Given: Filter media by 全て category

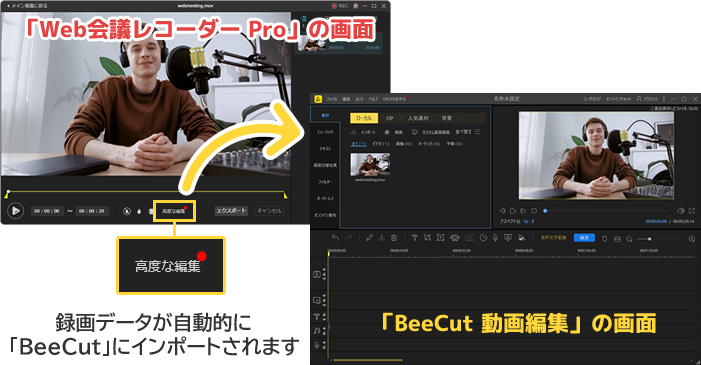Looking at the screenshot, I should click(358, 144).
